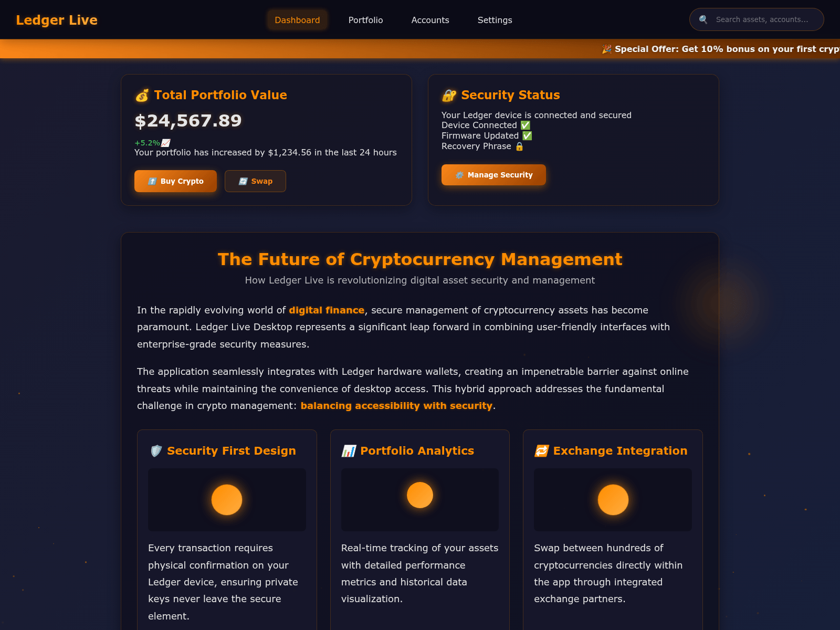Open Manage Security
Screen dimensions: 840x630
click(x=493, y=175)
